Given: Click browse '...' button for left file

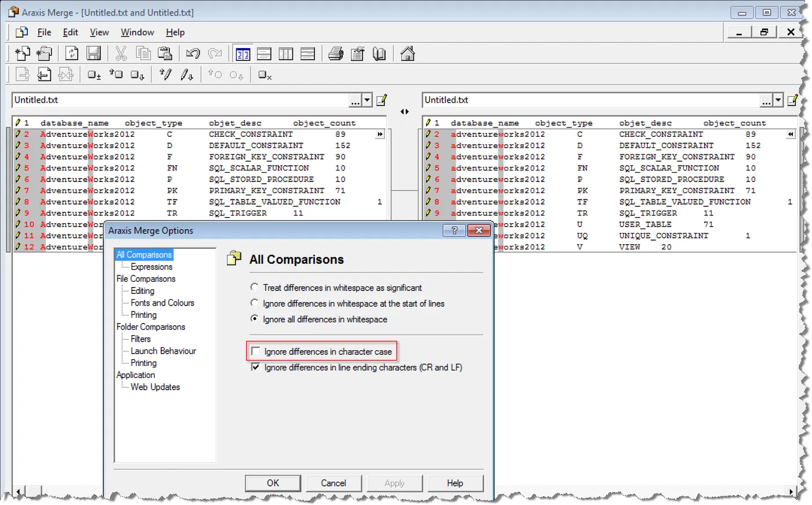Looking at the screenshot, I should point(356,100).
